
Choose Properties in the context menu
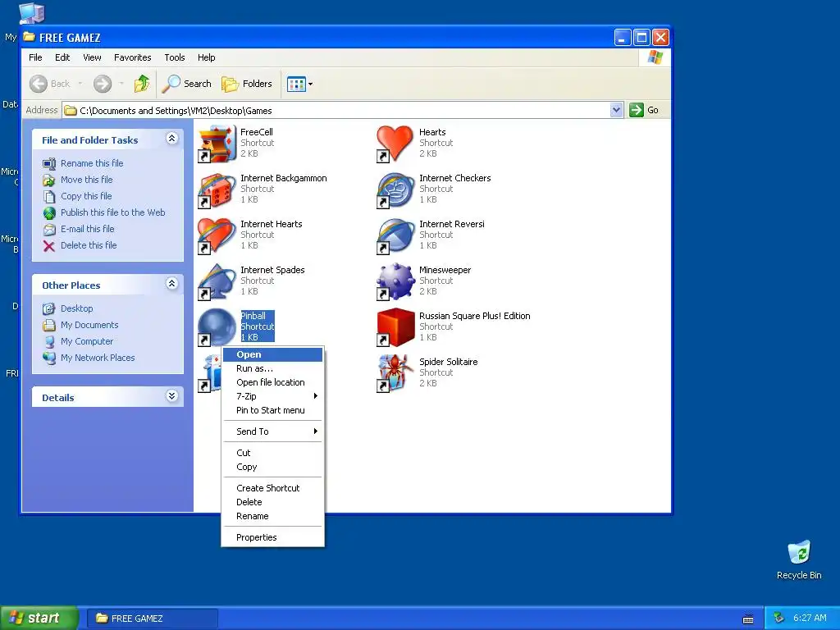272,538
